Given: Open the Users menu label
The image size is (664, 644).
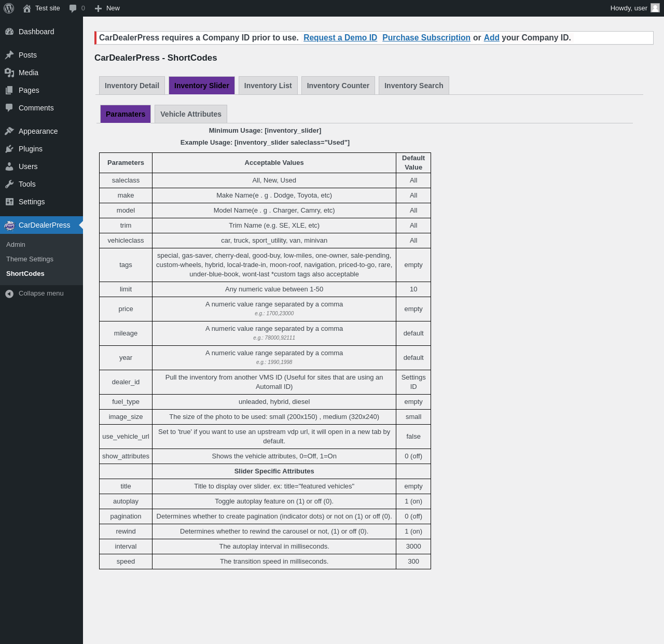Looking at the screenshot, I should pos(28,166).
